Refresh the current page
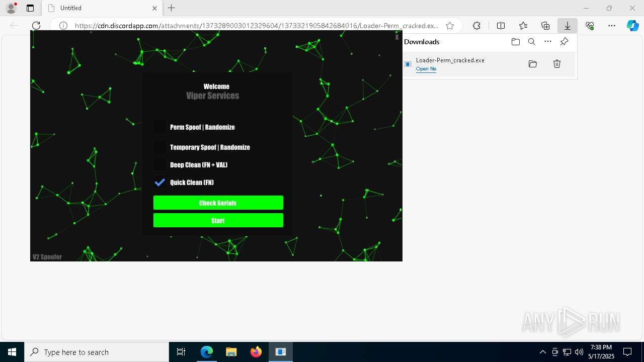The image size is (644, 362). click(36, 26)
